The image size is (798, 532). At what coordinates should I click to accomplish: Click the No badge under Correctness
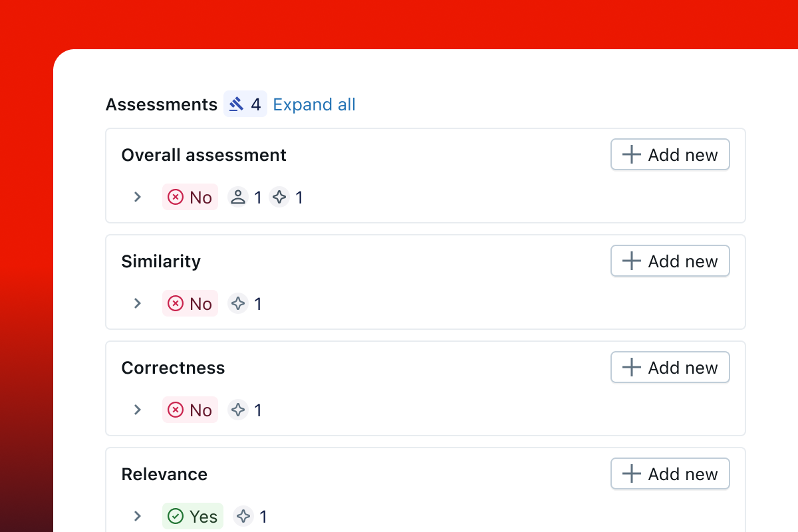coord(190,410)
